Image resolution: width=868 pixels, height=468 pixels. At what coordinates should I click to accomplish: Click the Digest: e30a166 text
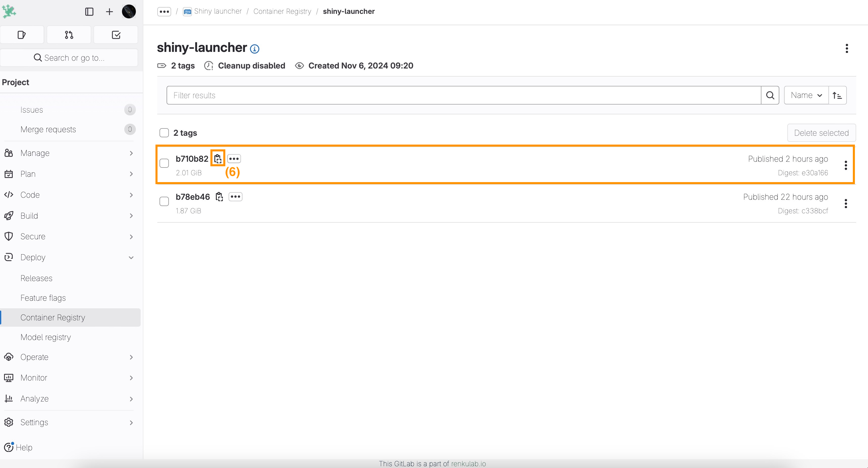803,173
